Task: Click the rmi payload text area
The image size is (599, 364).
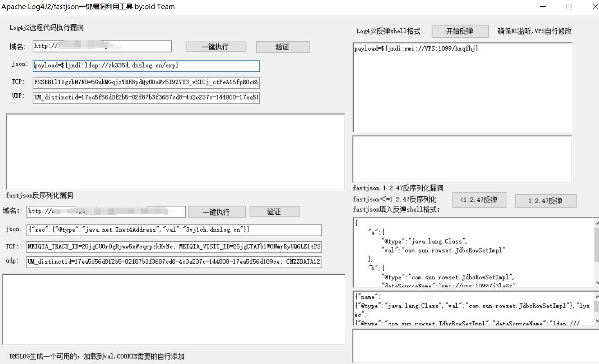Action: tap(462, 87)
